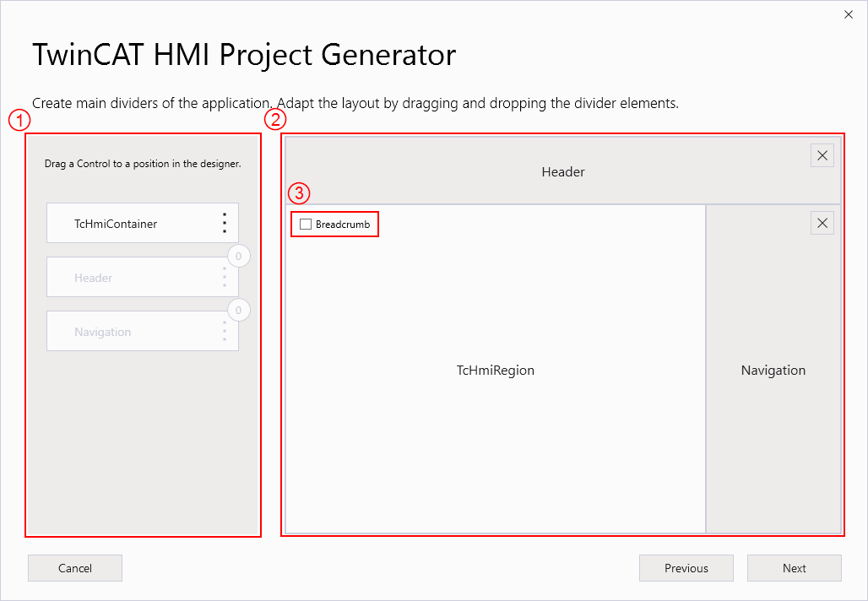Click the Header area in the designer
This screenshot has height=601, width=868.
click(x=563, y=171)
